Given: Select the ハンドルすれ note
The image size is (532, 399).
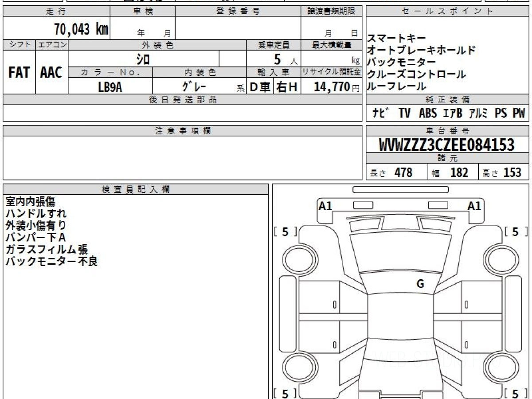Looking at the screenshot, I should point(35,214).
